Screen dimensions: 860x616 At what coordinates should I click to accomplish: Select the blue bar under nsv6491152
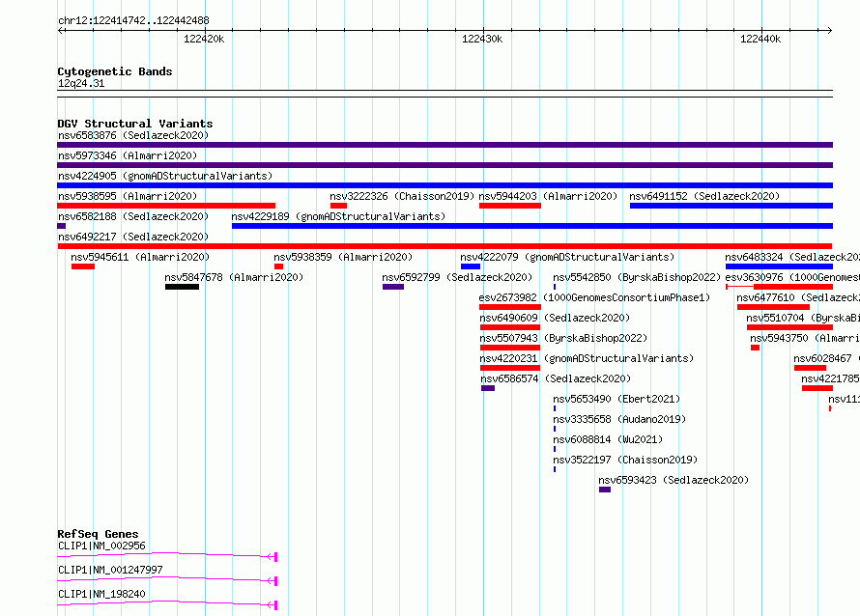click(x=731, y=206)
